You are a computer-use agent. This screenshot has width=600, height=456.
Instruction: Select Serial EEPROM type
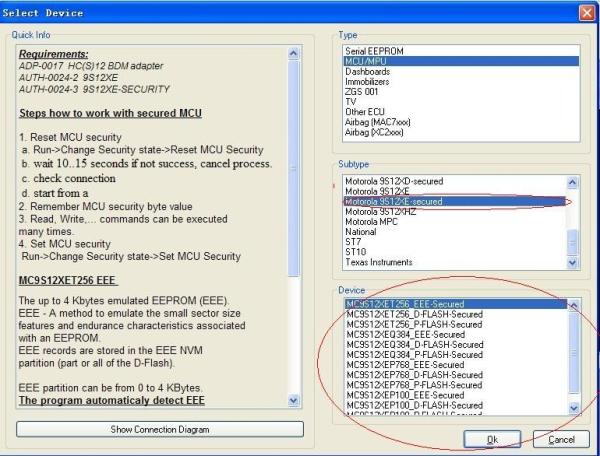click(461, 51)
